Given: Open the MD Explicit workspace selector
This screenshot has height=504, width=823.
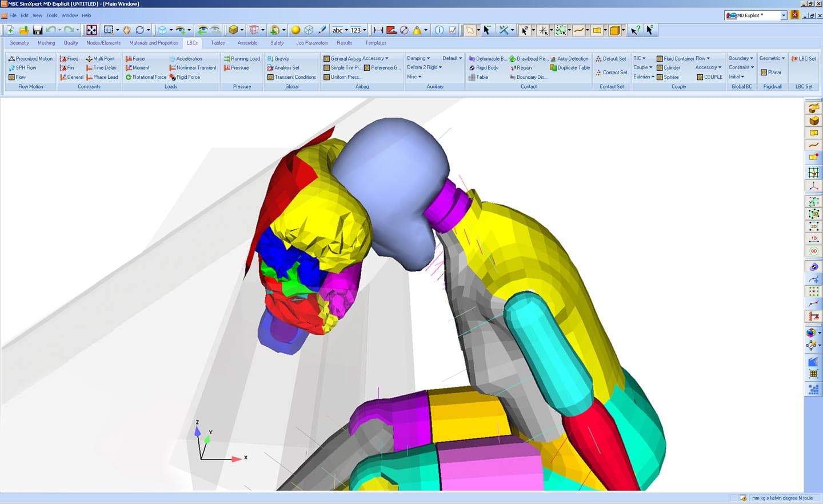Looking at the screenshot, I should [x=756, y=15].
